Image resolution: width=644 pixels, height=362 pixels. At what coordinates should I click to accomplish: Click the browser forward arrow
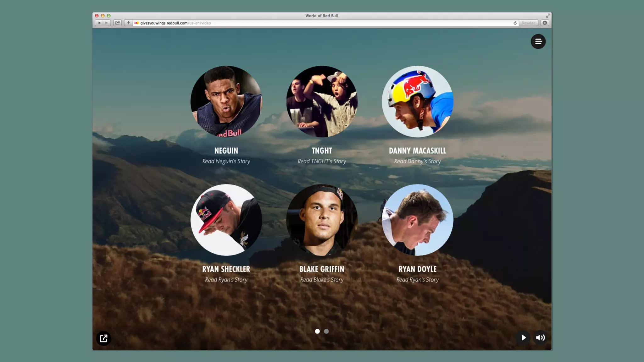click(x=107, y=23)
